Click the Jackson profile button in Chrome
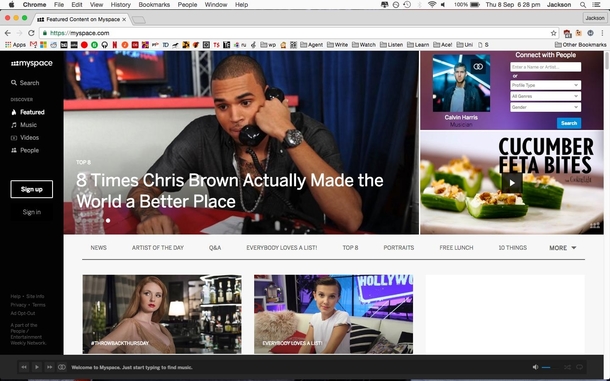The width and height of the screenshot is (610, 381). click(595, 18)
